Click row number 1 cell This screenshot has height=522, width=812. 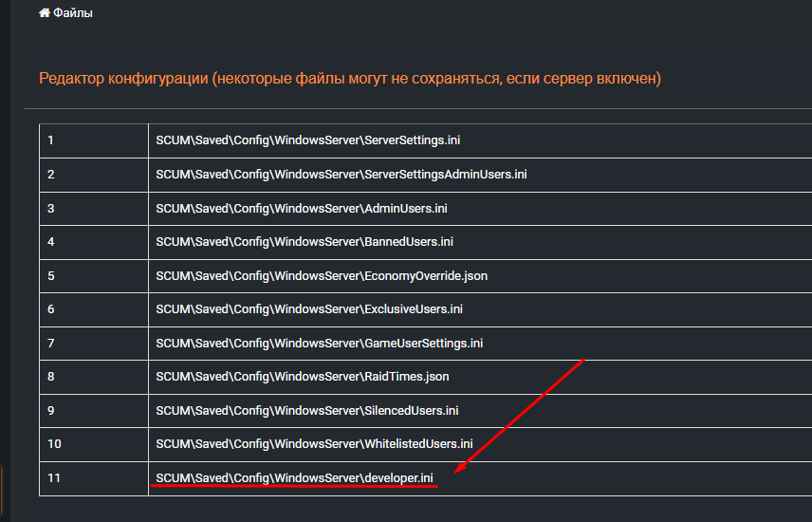[x=93, y=140]
